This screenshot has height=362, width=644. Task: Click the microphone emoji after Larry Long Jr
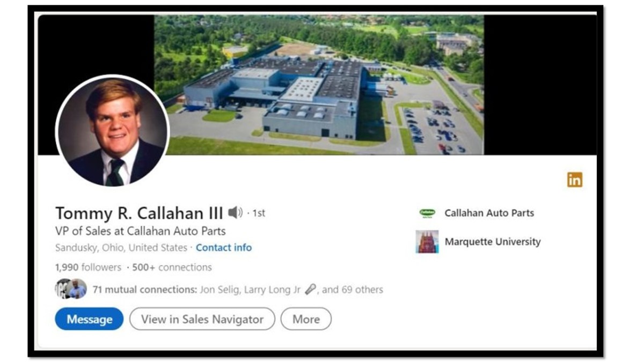click(x=310, y=290)
